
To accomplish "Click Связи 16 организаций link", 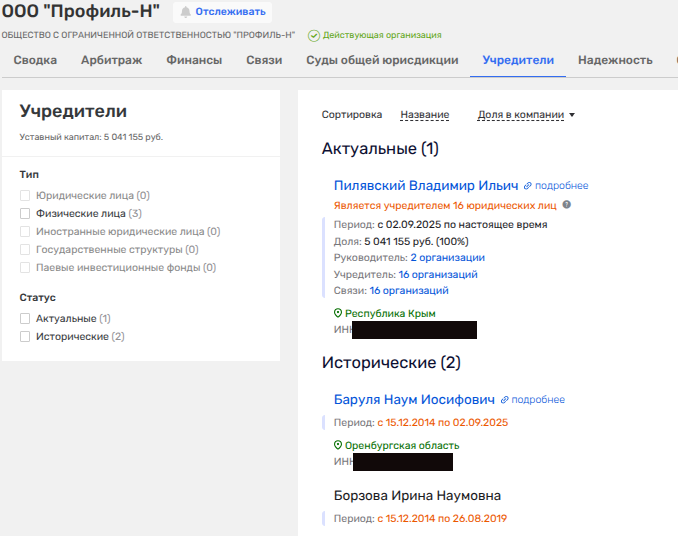I will pyautogui.click(x=408, y=291).
